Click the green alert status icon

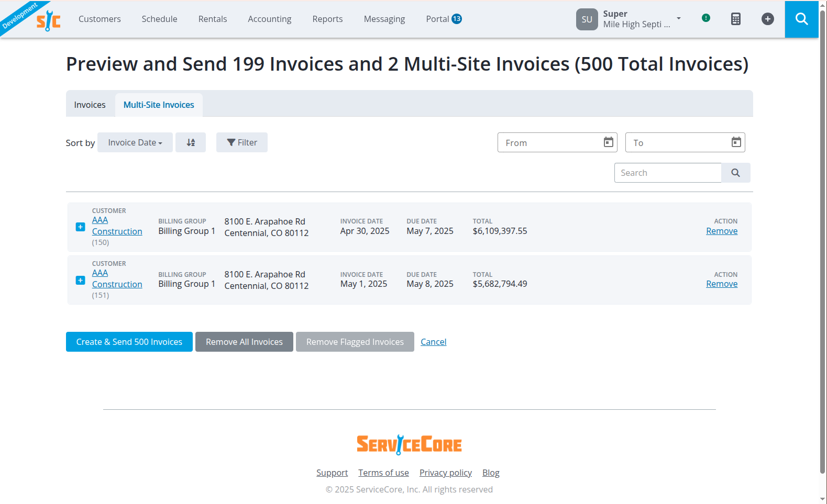click(706, 18)
